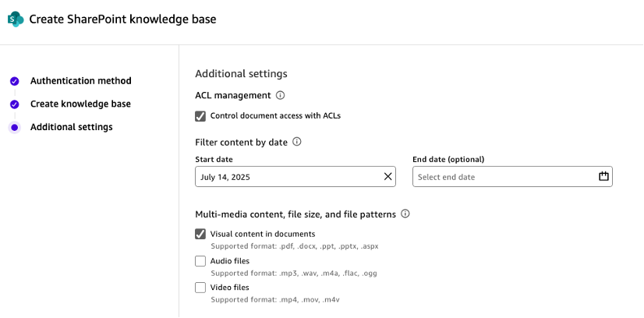Click the Start date field label
Viewport: 644px width, 318px height.
click(214, 159)
